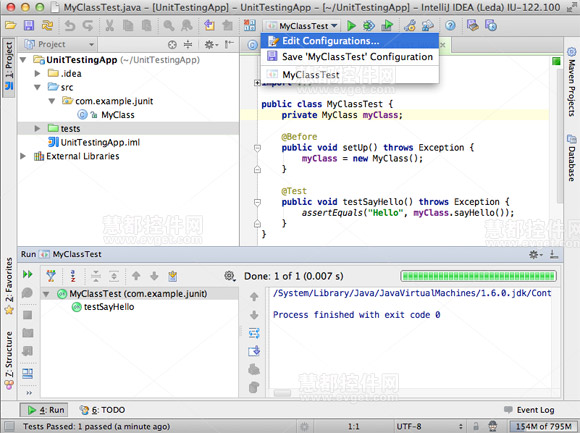Click the memory indicator 154M of 795M
580x433 pixels.
[x=543, y=426]
